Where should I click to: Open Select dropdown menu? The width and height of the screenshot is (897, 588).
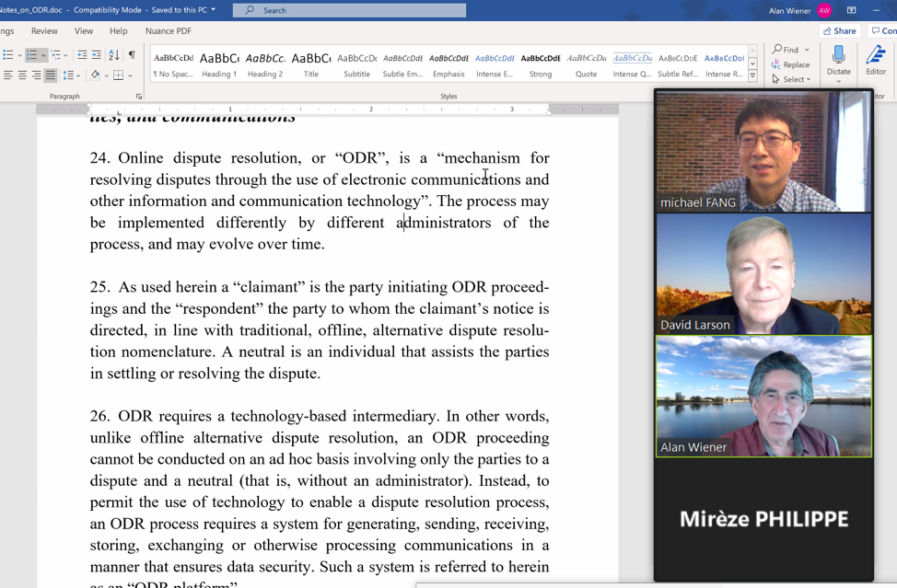coord(792,79)
